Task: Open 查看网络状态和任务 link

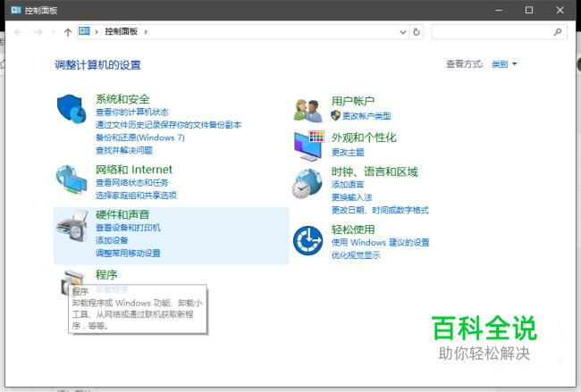Action: point(132,182)
